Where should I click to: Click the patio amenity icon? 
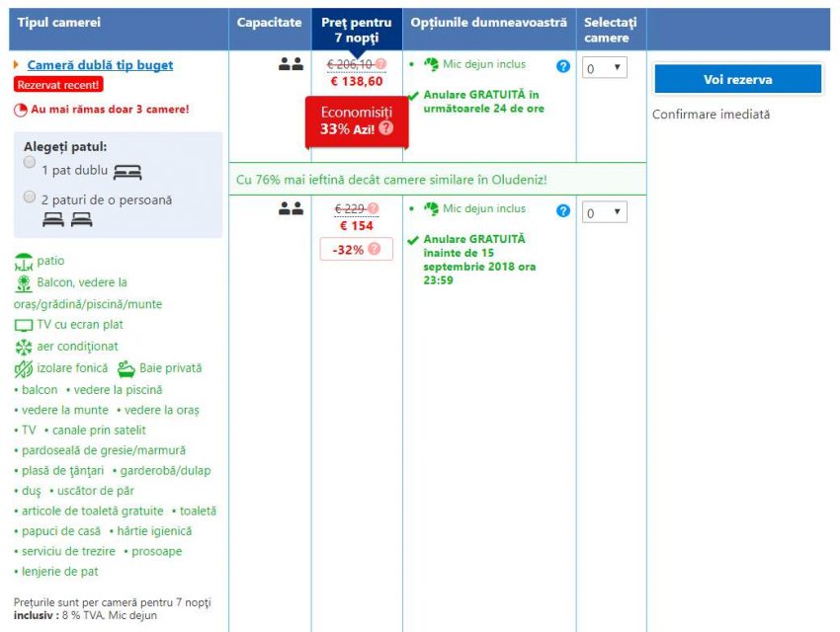coord(24,263)
